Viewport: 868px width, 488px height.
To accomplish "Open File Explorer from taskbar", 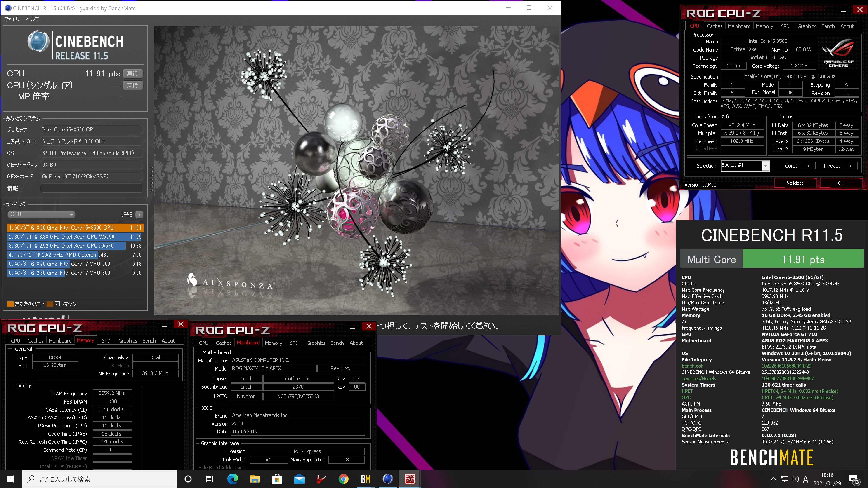I will pos(255,479).
